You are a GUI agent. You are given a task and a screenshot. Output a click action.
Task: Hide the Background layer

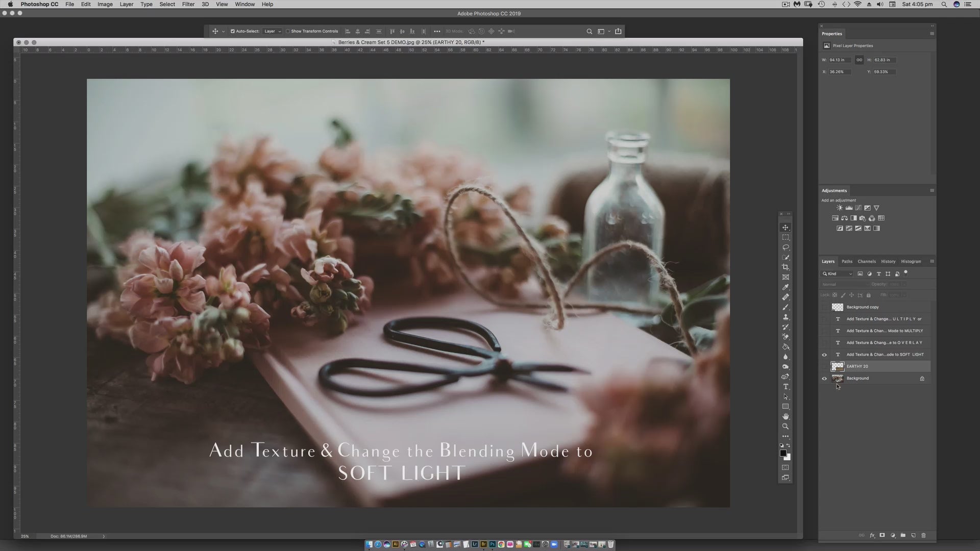tap(824, 379)
